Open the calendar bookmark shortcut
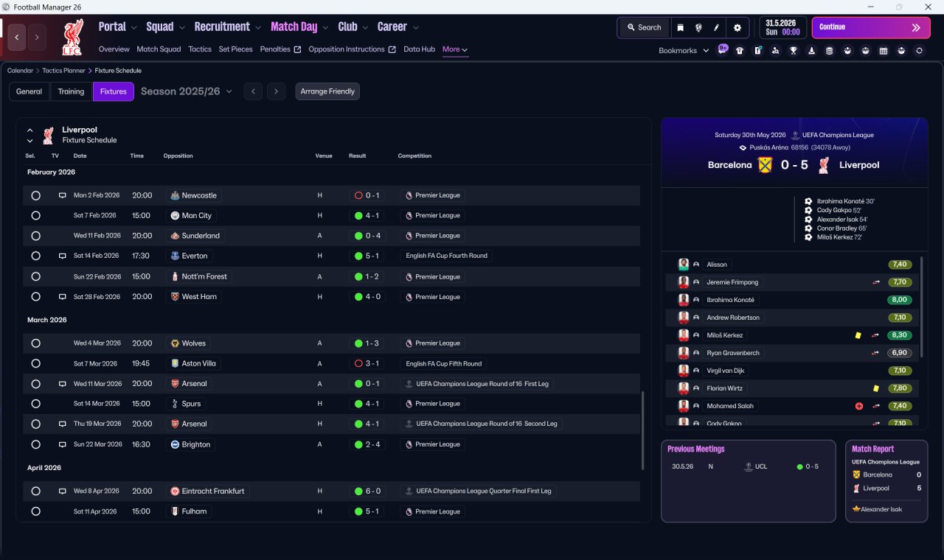This screenshot has height=560, width=944. tap(884, 51)
